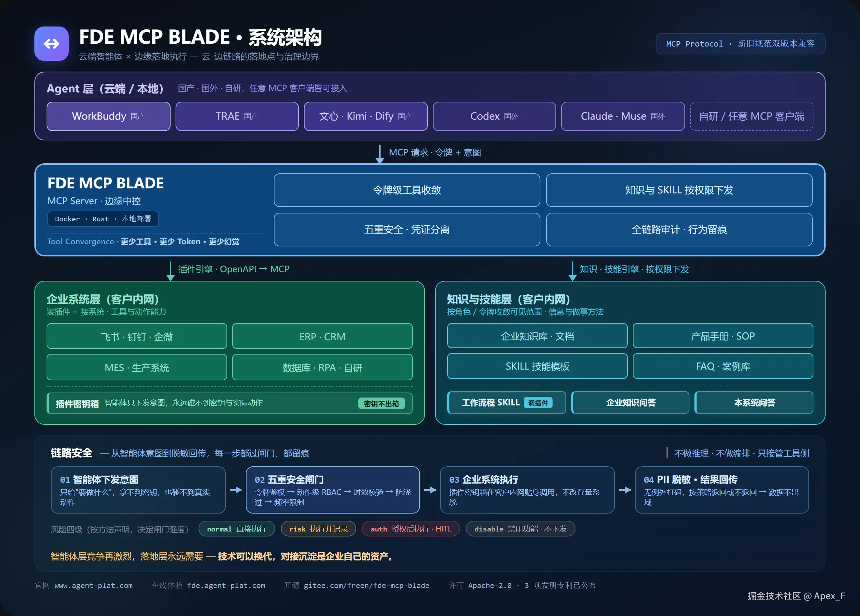Click the MES · 生产系统 box

(137, 367)
